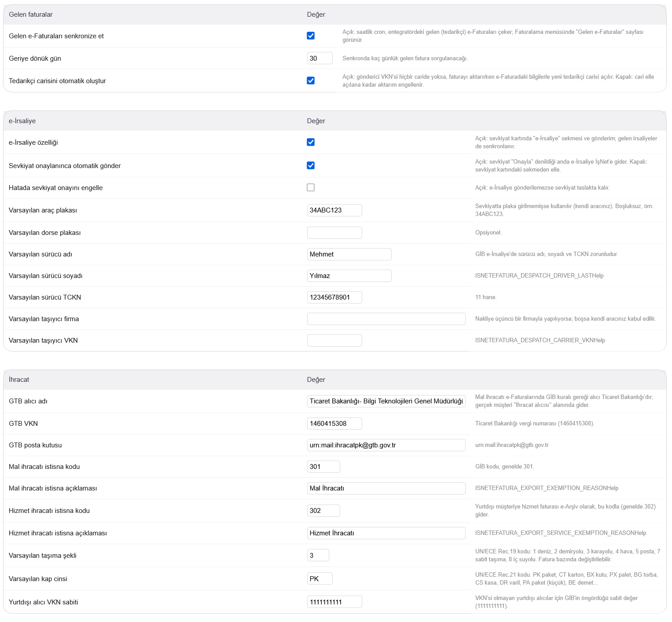
Task: Focus the Varsayılan taşıyıcı firma field
Action: (386, 319)
